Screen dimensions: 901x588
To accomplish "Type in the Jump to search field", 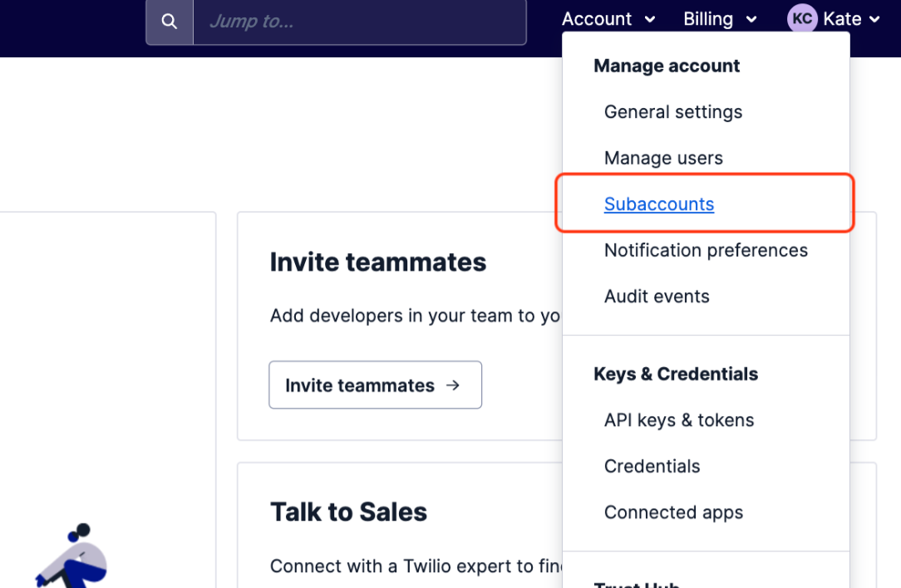I will pos(359,22).
